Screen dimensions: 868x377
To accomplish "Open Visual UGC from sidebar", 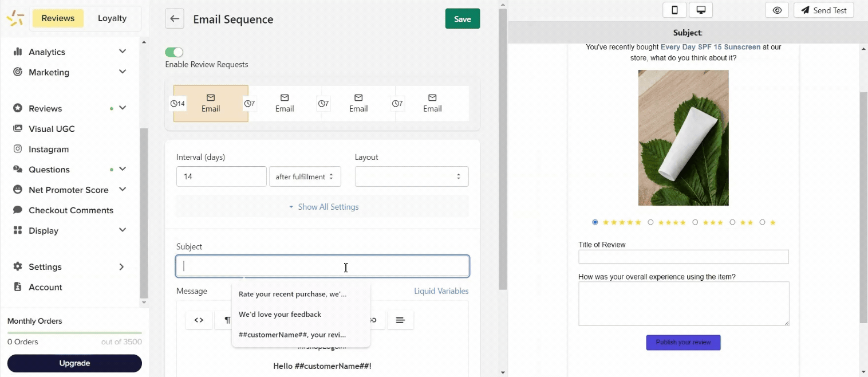I will [x=52, y=129].
